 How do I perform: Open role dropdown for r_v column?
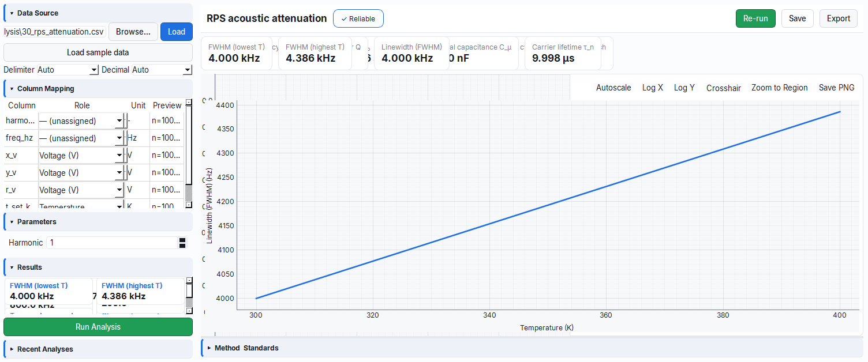[81, 190]
